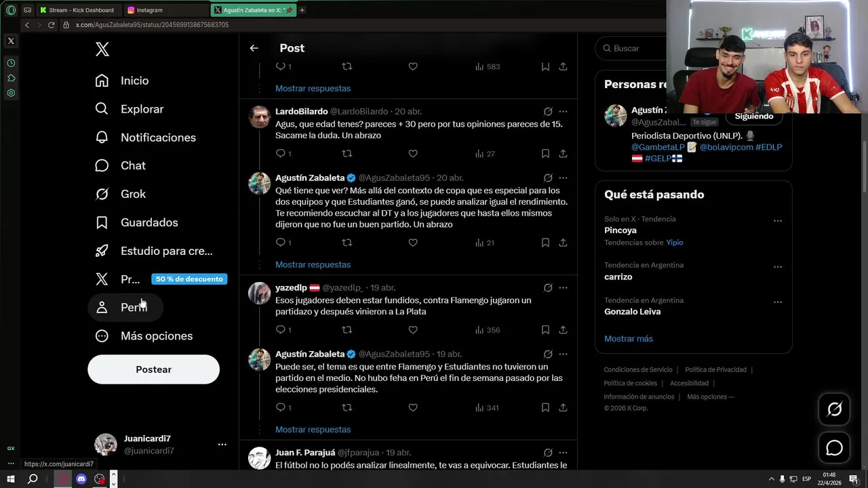Open floating Grok button

click(834, 409)
